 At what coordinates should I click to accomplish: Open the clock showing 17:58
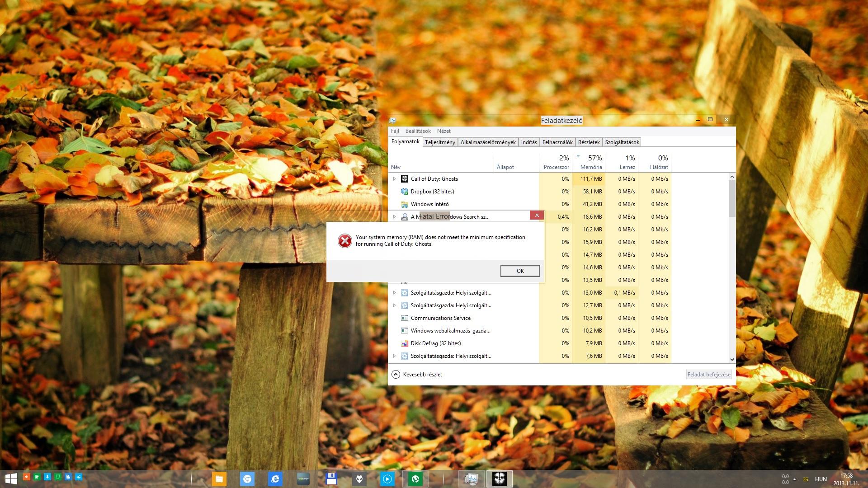[x=846, y=479]
